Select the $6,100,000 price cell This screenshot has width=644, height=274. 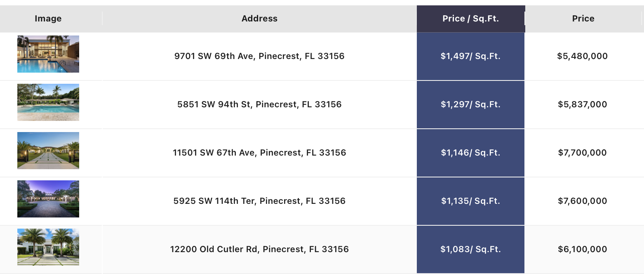click(x=583, y=249)
